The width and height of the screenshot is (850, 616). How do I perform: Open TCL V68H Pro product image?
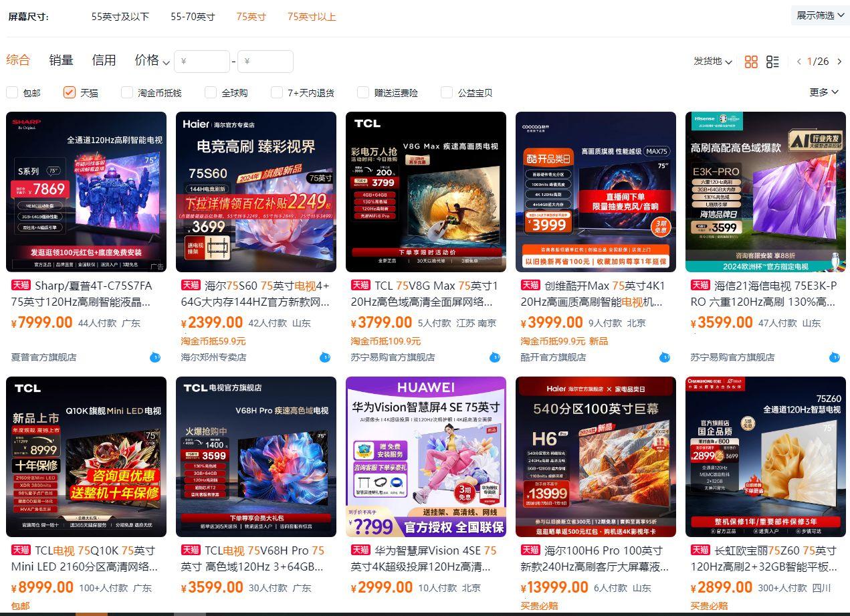tap(256, 457)
